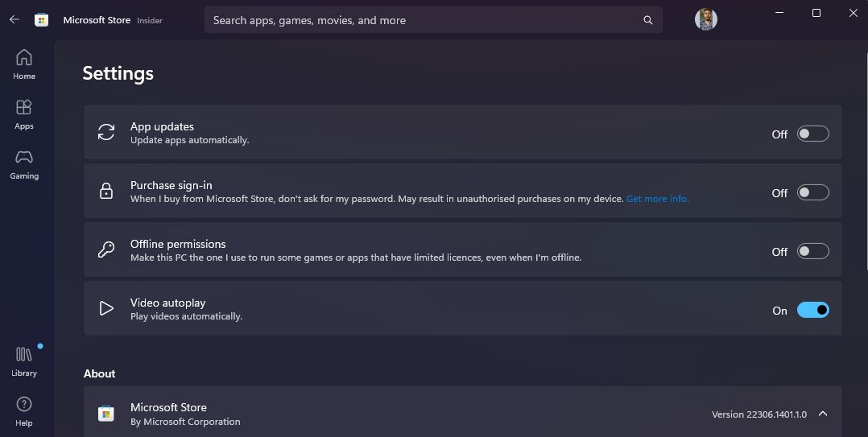Click the search magnifier icon
The height and width of the screenshot is (437, 868).
[x=648, y=20]
